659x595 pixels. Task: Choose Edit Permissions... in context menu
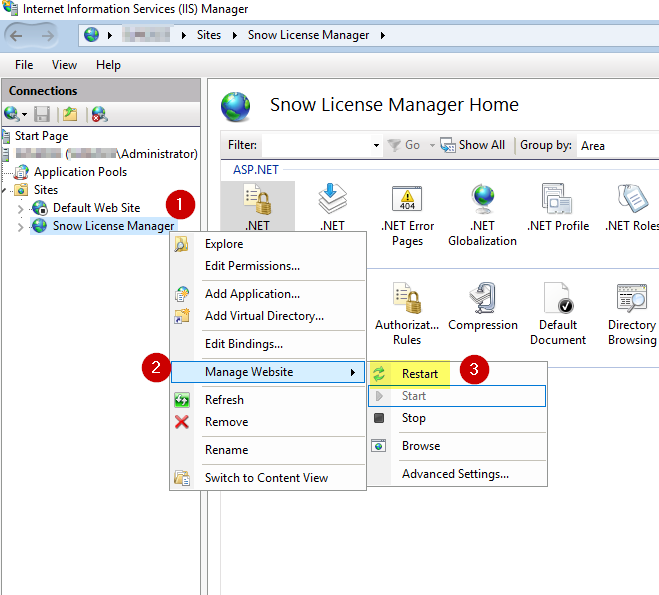pos(268,266)
